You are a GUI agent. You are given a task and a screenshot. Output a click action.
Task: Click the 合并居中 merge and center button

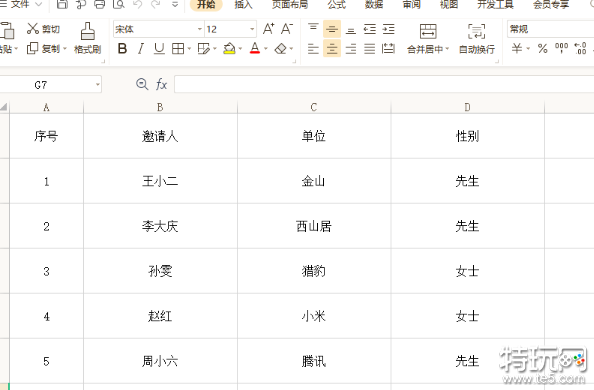pos(428,38)
